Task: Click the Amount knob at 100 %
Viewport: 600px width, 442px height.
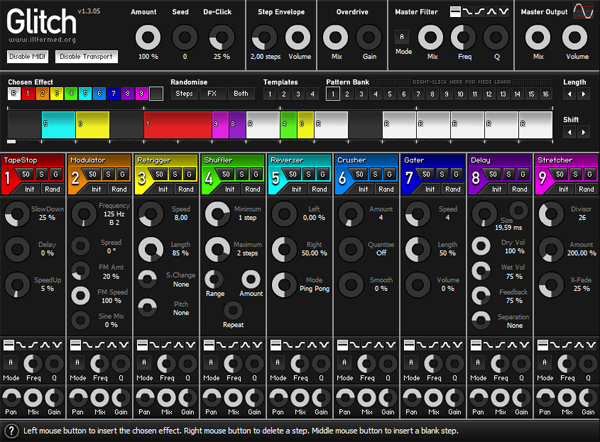Action: 148,38
